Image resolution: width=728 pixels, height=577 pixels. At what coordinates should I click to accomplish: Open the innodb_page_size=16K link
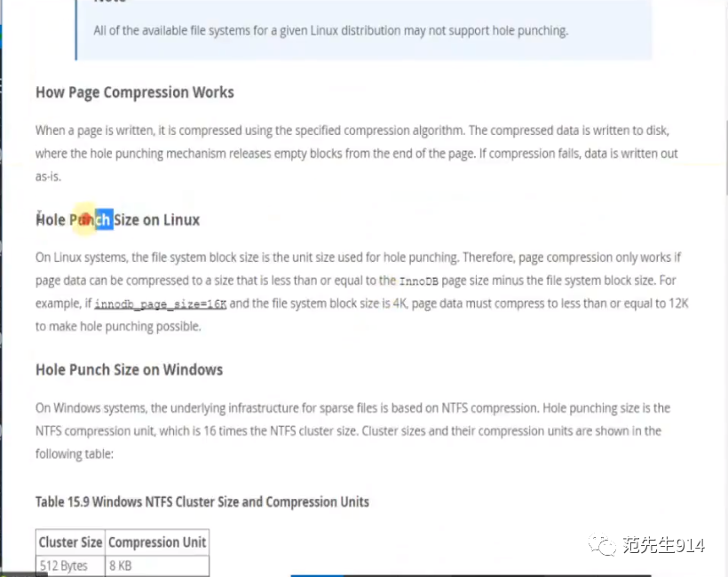[160, 304]
